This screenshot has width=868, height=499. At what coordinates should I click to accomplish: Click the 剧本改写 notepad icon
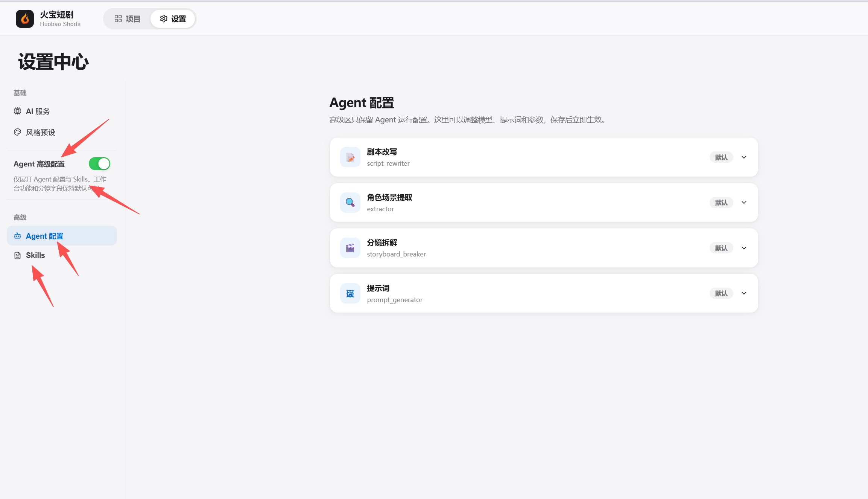(350, 157)
